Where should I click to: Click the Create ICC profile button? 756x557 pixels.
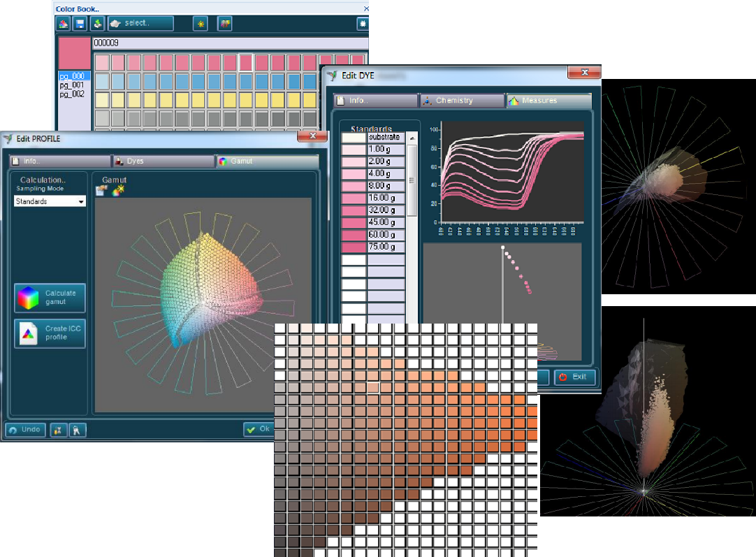tap(49, 333)
